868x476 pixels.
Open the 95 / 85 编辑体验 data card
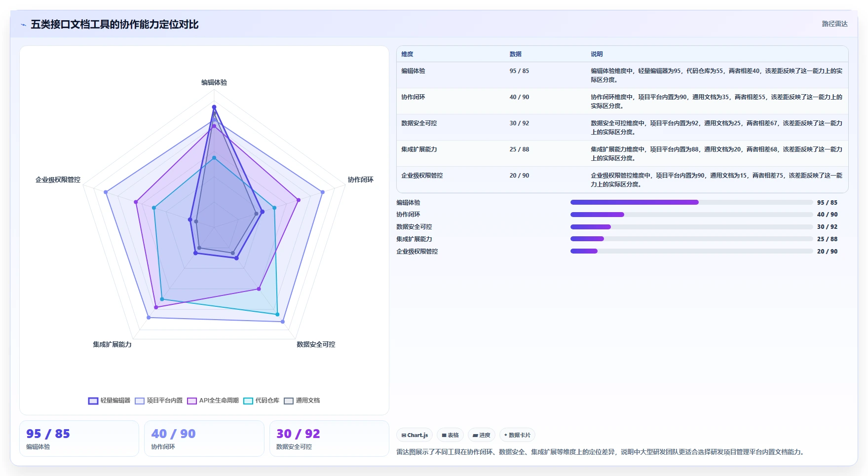(x=79, y=439)
